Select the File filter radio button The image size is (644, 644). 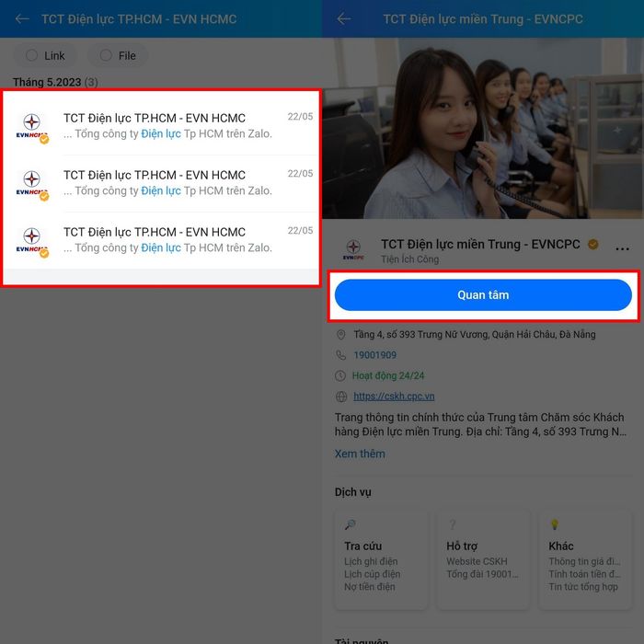pos(106,55)
